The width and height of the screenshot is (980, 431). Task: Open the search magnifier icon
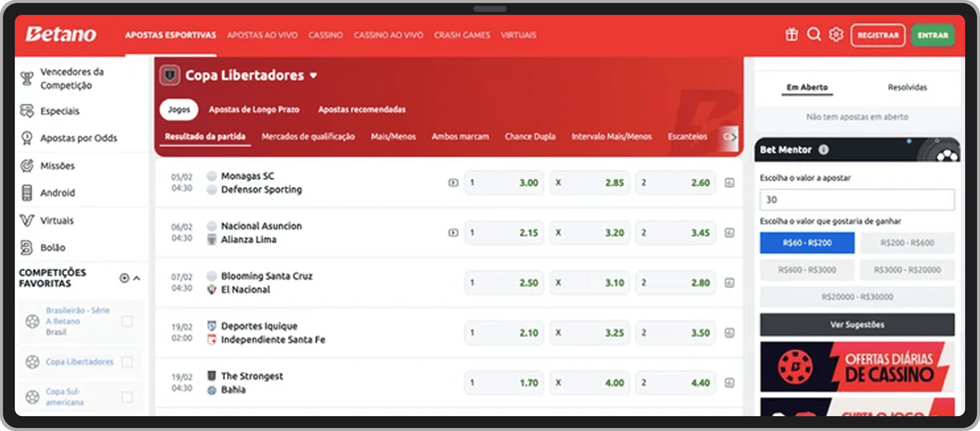(814, 35)
